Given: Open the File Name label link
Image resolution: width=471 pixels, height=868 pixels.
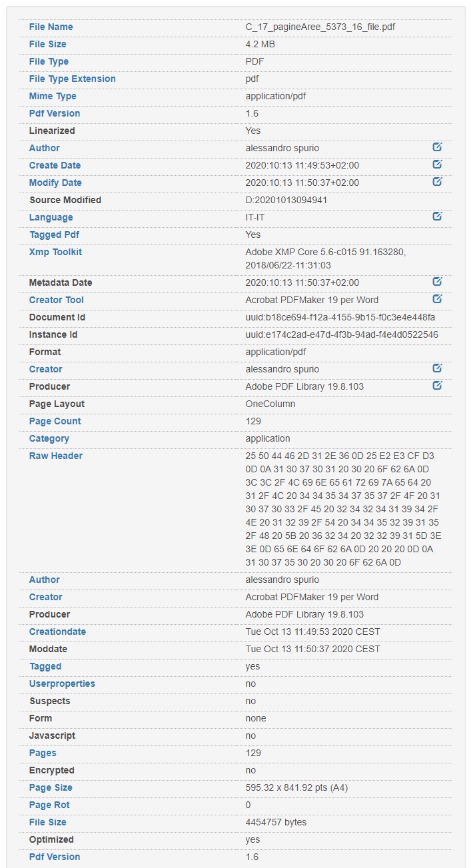Looking at the screenshot, I should tap(51, 27).
